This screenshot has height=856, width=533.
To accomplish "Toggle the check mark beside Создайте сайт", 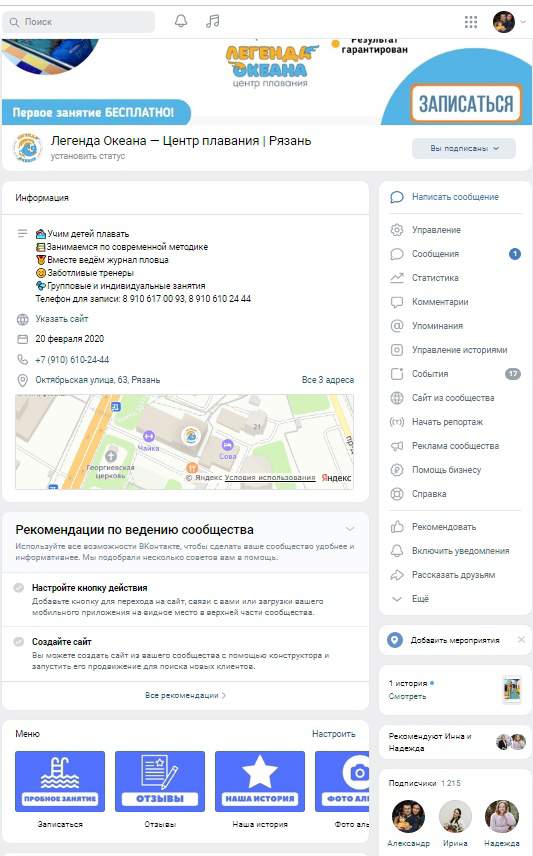I will 19,642.
